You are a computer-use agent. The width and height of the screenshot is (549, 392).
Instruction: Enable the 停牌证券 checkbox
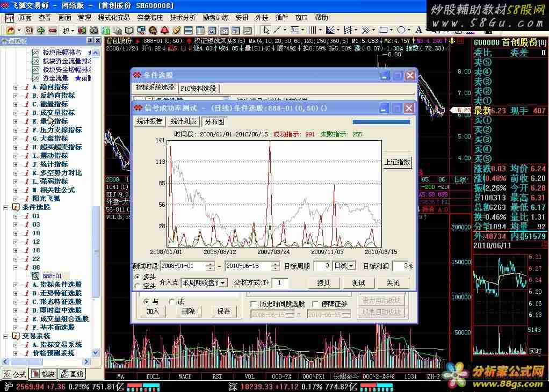[x=315, y=304]
